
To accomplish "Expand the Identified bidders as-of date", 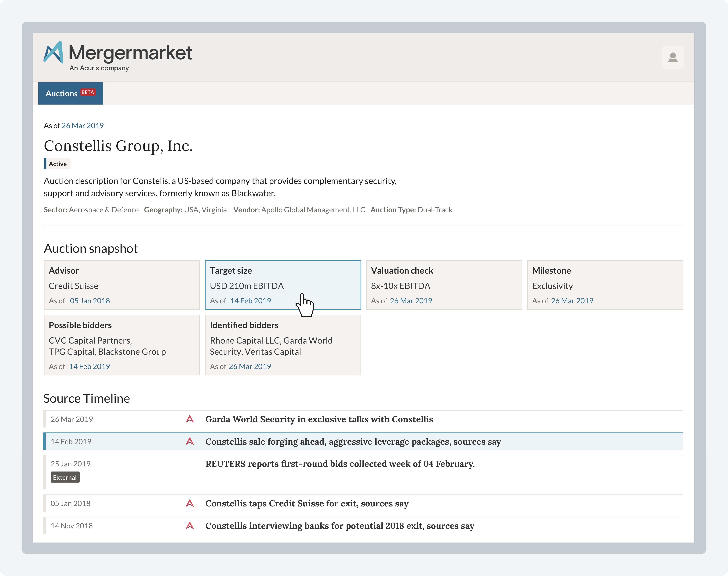I will tap(249, 366).
